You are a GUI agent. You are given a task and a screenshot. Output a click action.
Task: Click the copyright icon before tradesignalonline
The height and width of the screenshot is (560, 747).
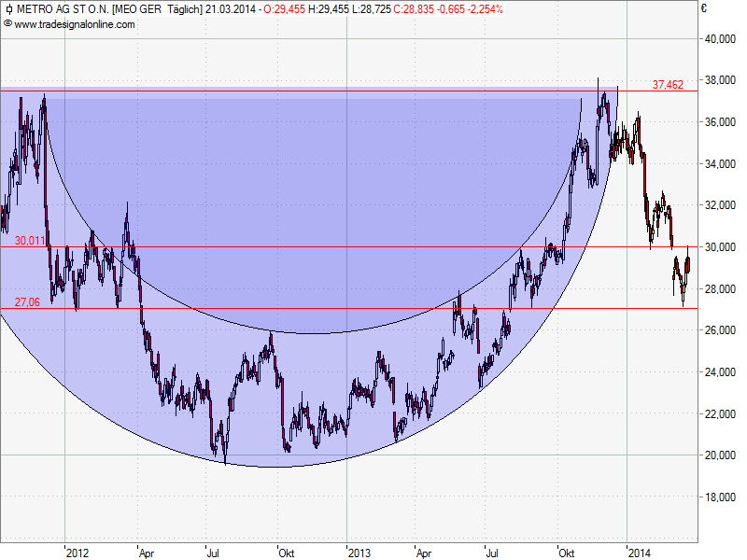[x=7, y=23]
